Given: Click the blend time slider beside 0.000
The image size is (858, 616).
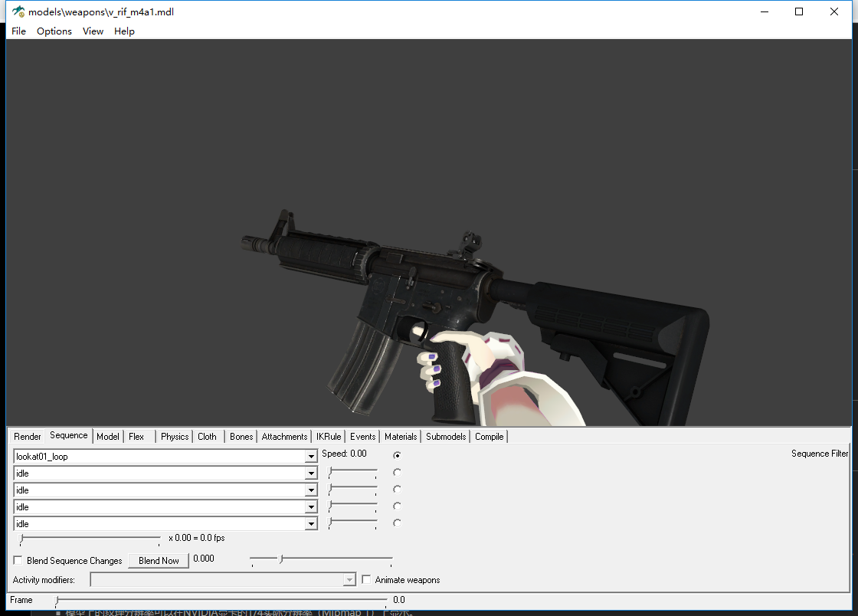Looking at the screenshot, I should click(x=321, y=560).
